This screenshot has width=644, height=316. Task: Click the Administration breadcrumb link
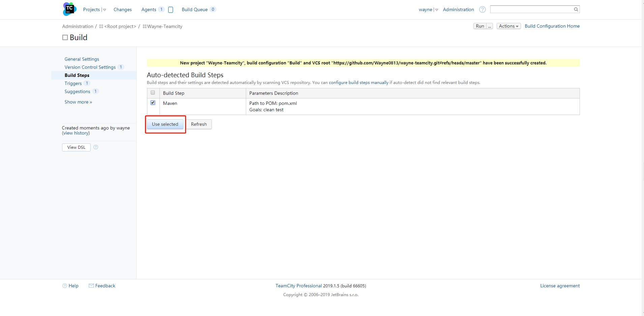tap(78, 26)
